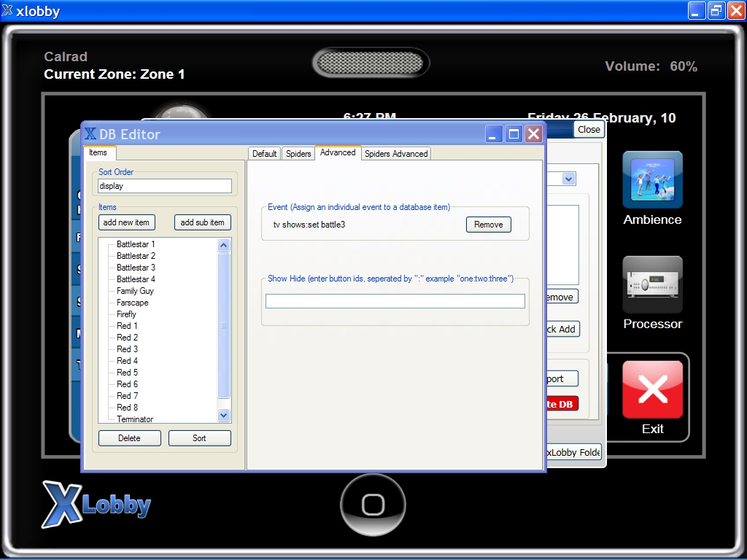The image size is (747, 560).
Task: Remove the tv shows:set battle3 event
Action: point(488,225)
